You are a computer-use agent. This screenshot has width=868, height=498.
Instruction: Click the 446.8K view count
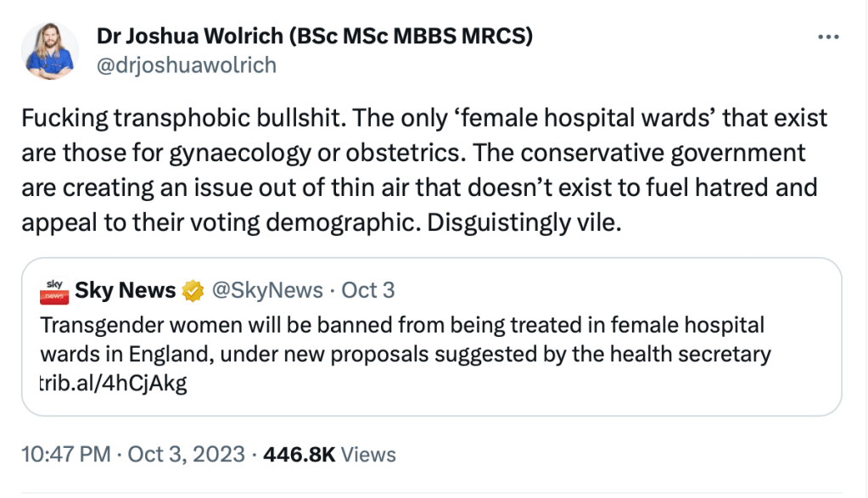[x=300, y=454]
